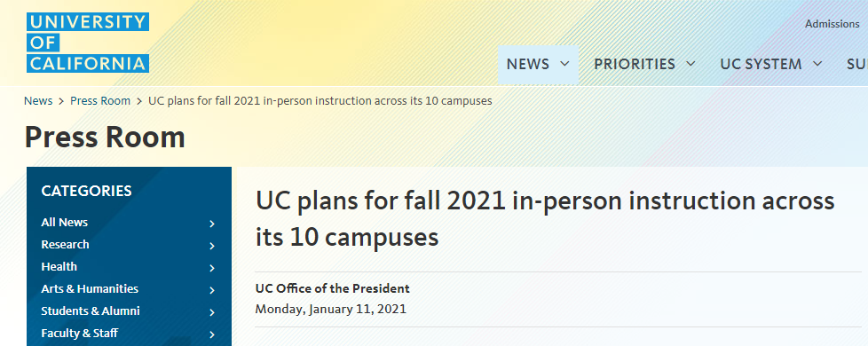Expand the UC SYSTEM menu chevron
The width and height of the screenshot is (868, 346).
(817, 64)
